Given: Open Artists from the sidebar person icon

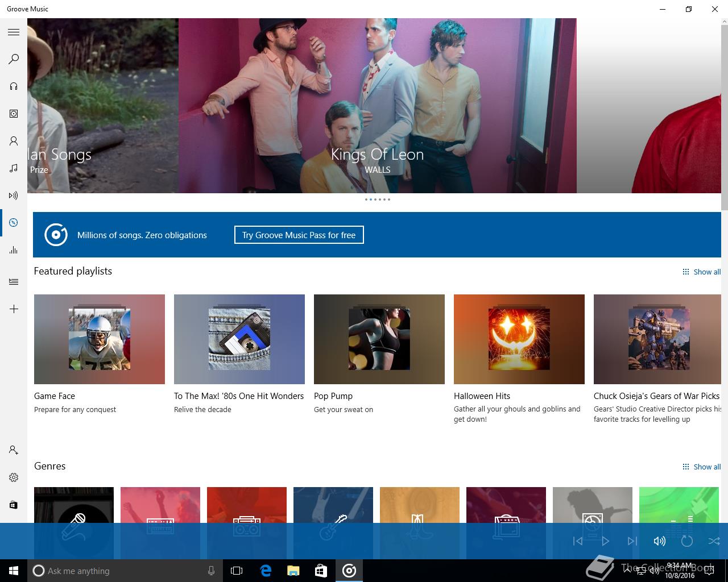Looking at the screenshot, I should [14, 141].
